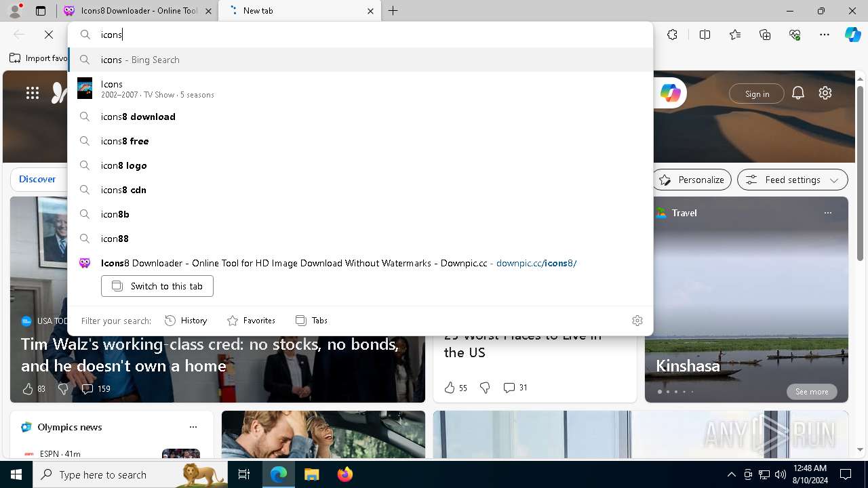Open Travel card more options
The width and height of the screenshot is (868, 488).
pos(827,213)
